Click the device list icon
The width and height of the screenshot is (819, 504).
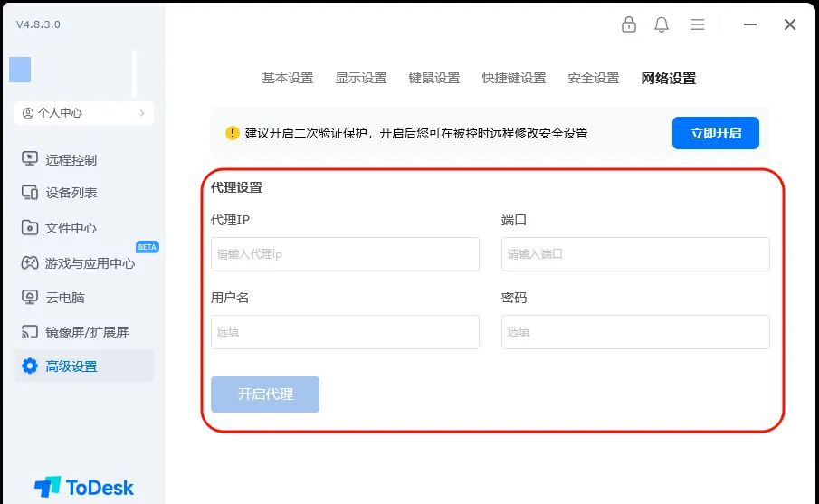coord(30,193)
